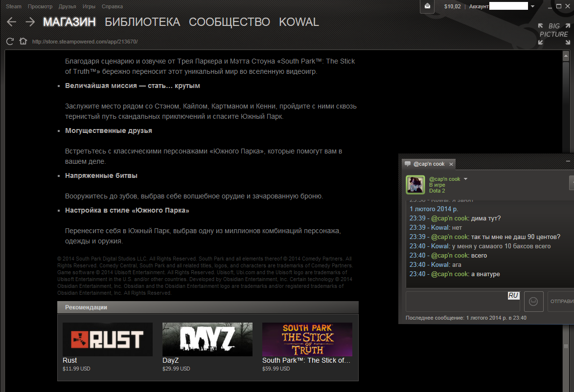Viewport: 574px width, 392px height.
Task: Click the '1 лютого 2014 р.' date line
Action: pyautogui.click(x=434, y=209)
